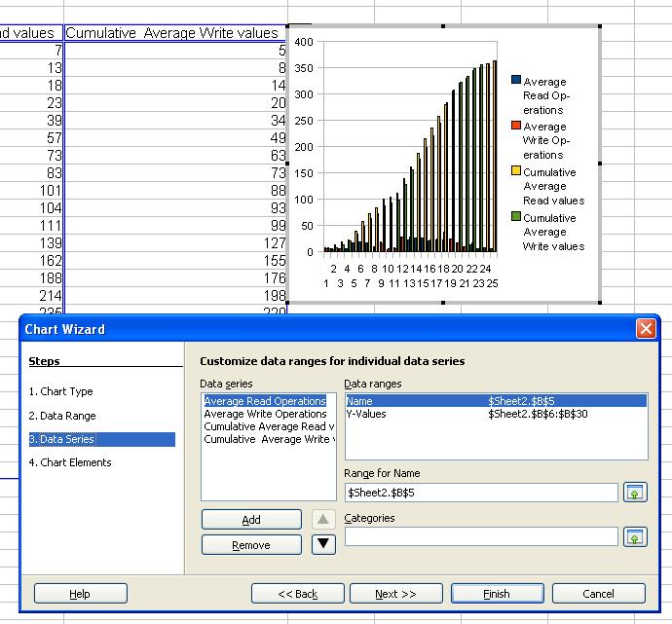Viewport: 672px width, 624px height.
Task: Move data series down with arrow button
Action: (x=323, y=544)
